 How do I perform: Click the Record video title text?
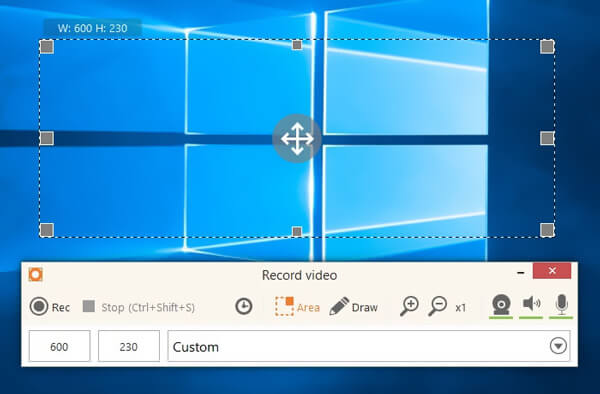coord(299,275)
